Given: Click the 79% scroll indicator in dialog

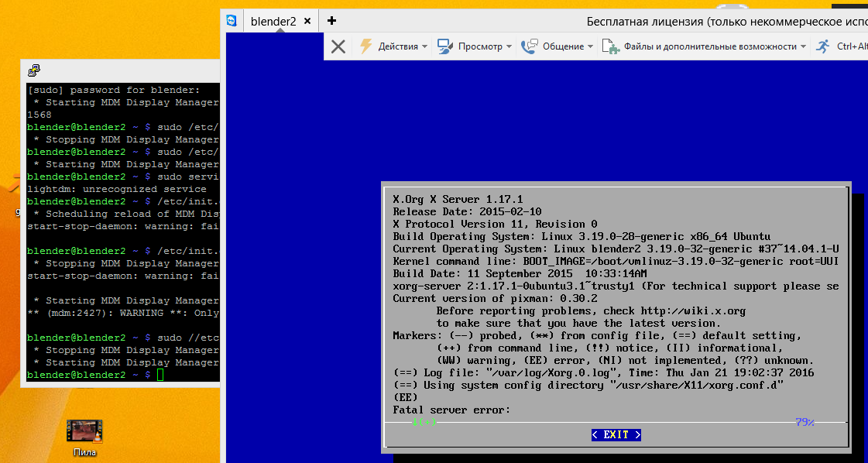Looking at the screenshot, I should tap(805, 422).
